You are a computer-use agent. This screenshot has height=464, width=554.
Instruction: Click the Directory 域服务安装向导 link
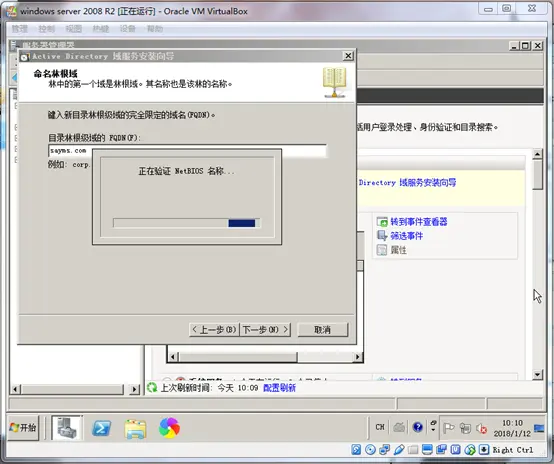(x=407, y=183)
